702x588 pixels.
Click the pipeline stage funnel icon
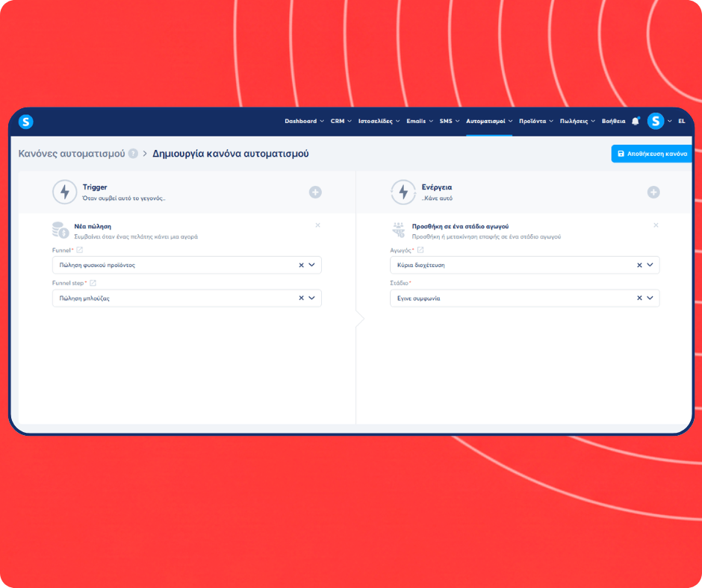pos(399,230)
